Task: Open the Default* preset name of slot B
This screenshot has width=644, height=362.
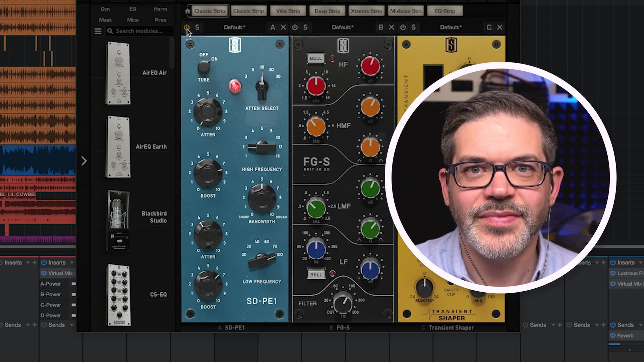Action: click(x=342, y=27)
